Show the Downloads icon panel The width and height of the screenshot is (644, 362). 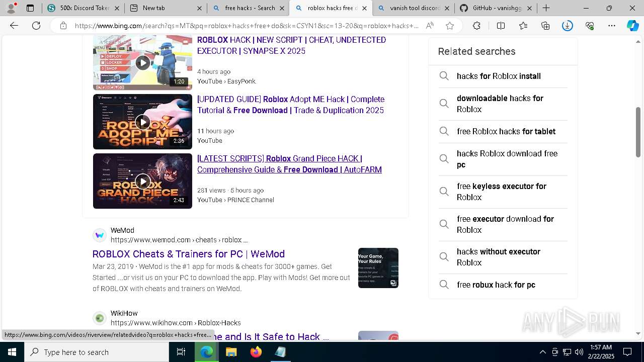[568, 26]
